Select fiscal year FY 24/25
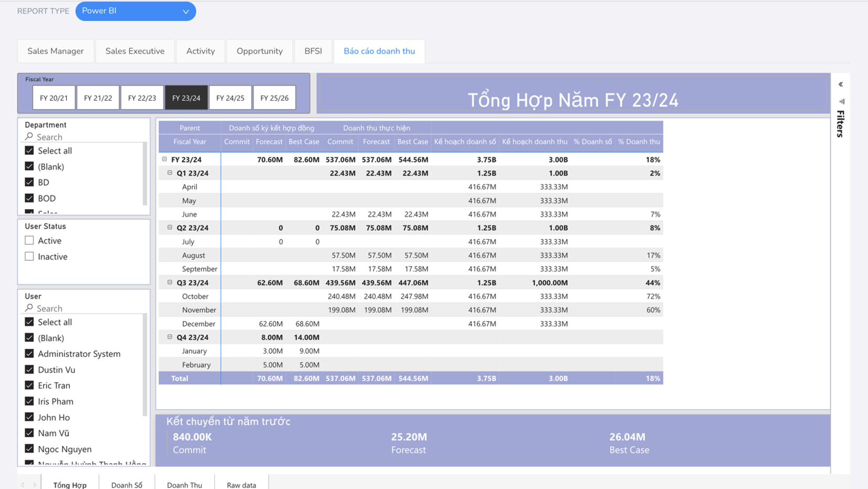Viewport: 868px width, 489px height. pos(230,98)
